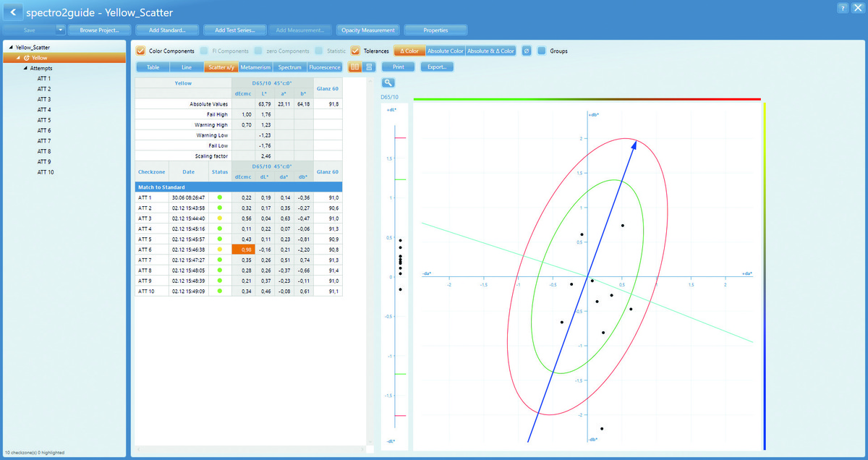Image resolution: width=868 pixels, height=460 pixels.
Task: Click Browse Project button
Action: 100,30
